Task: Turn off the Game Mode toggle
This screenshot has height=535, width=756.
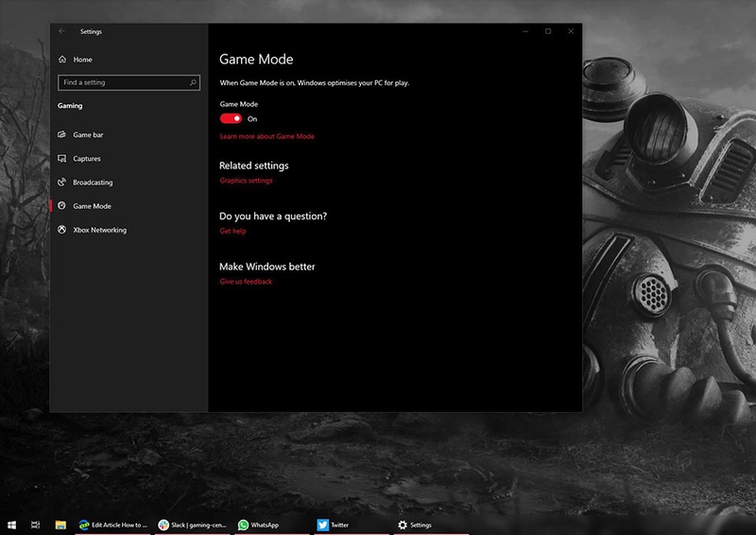Action: tap(231, 119)
